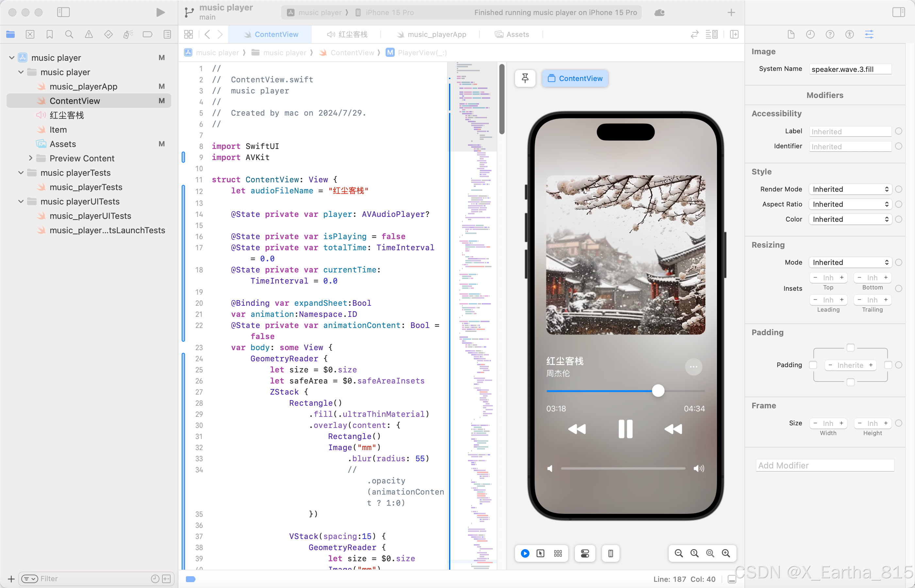
Task: Open the canvas device settings icon
Action: (585, 553)
